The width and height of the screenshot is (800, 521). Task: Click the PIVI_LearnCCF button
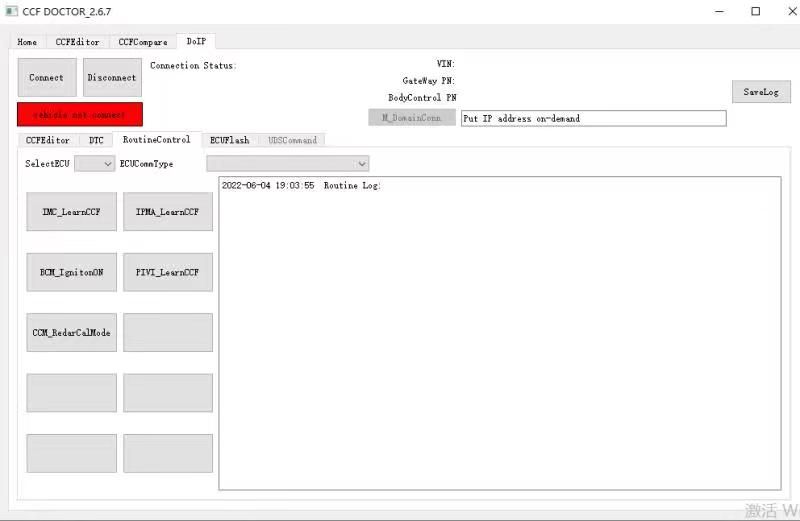168,272
